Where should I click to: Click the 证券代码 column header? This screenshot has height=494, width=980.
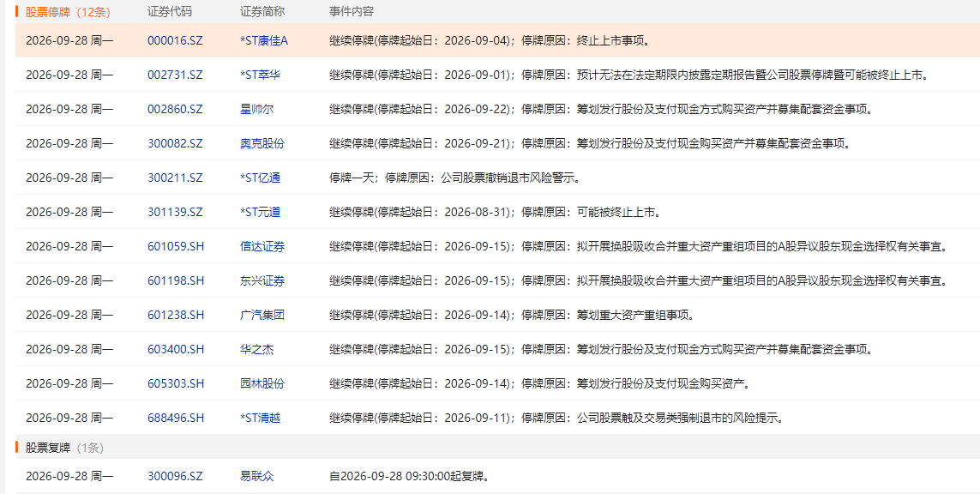point(170,12)
